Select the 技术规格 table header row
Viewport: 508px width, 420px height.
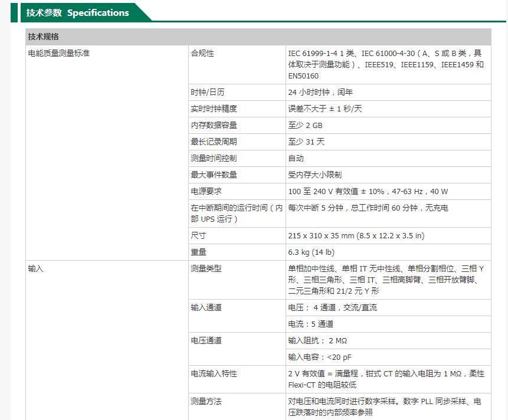(x=44, y=37)
